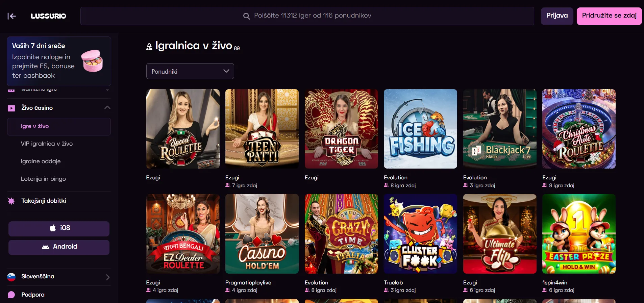Expand the Slovenščina language chevron
The height and width of the screenshot is (303, 644).
coord(107,277)
